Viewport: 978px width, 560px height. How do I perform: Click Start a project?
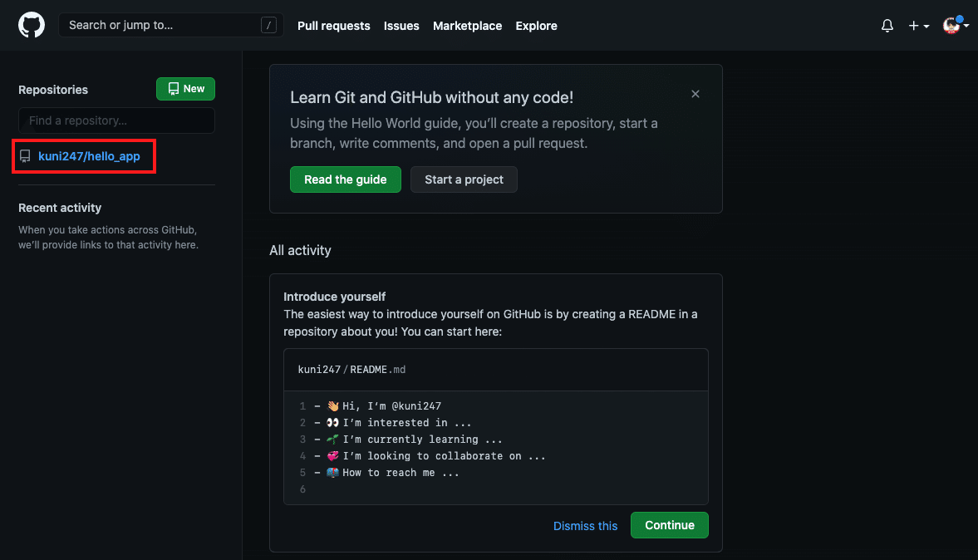464,179
